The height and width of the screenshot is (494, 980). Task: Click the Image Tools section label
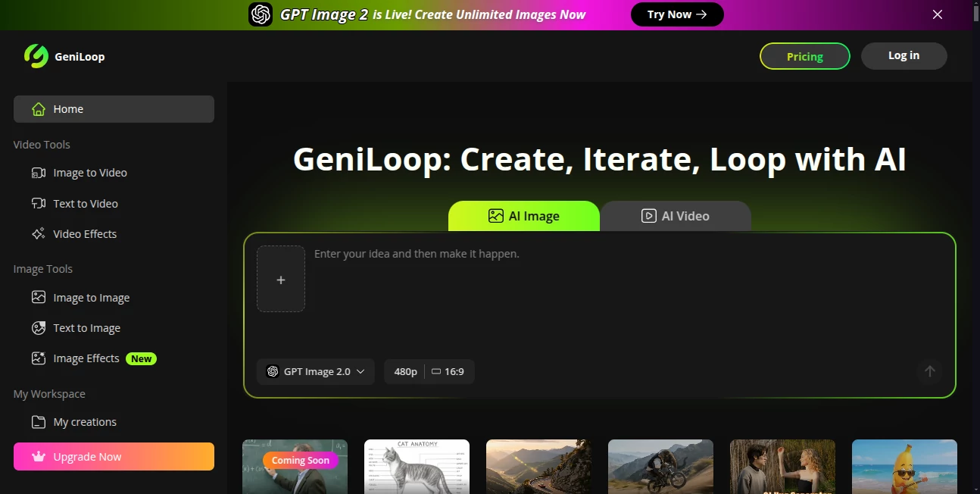click(43, 269)
